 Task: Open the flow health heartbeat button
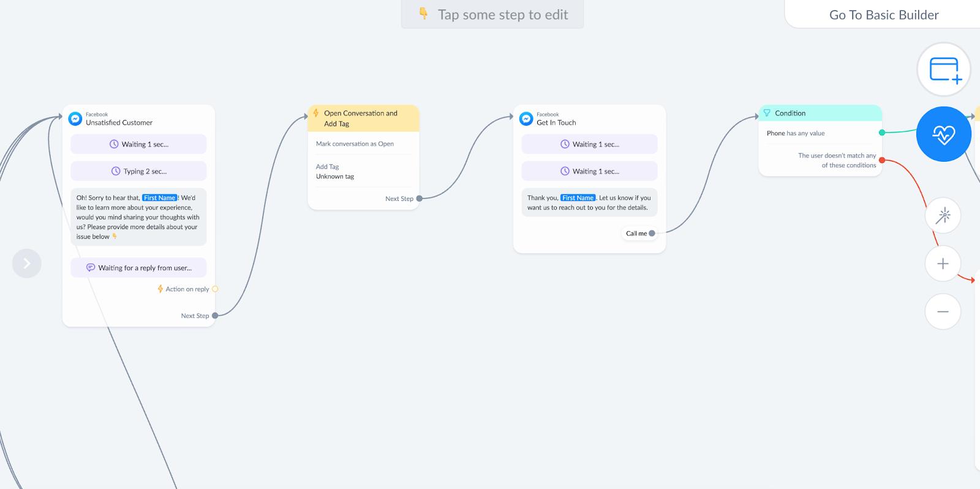944,134
